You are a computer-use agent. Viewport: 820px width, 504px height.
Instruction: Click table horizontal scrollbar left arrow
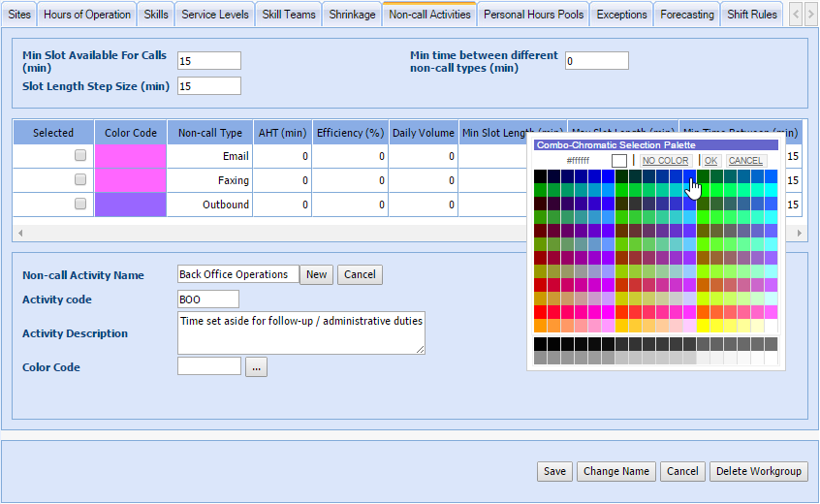point(19,234)
